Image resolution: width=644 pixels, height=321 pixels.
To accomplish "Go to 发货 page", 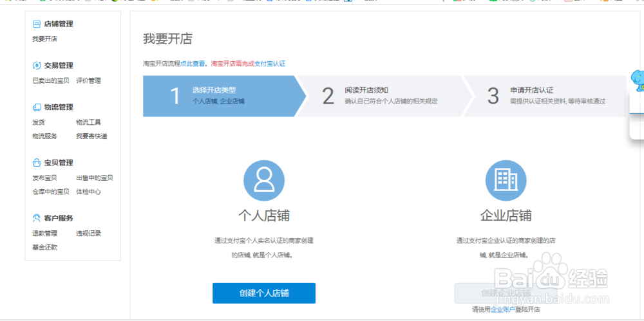I will pyautogui.click(x=39, y=122).
